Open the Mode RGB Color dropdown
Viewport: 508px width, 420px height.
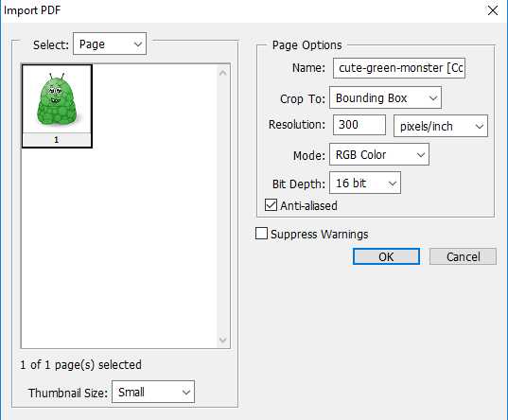point(379,154)
